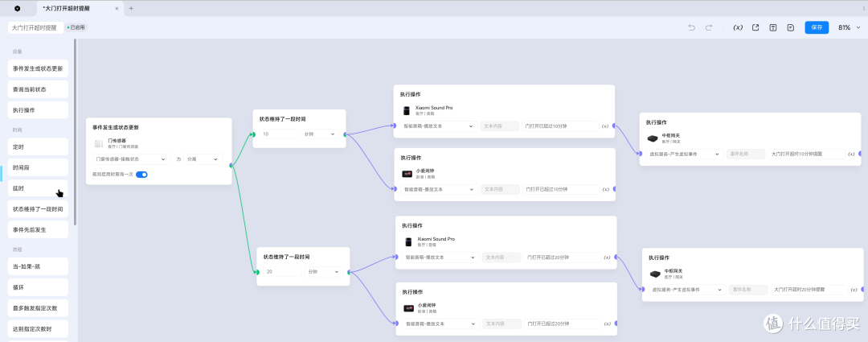Open 门窗传感器-接触状态 property dropdown
868x342 pixels.
tap(131, 159)
